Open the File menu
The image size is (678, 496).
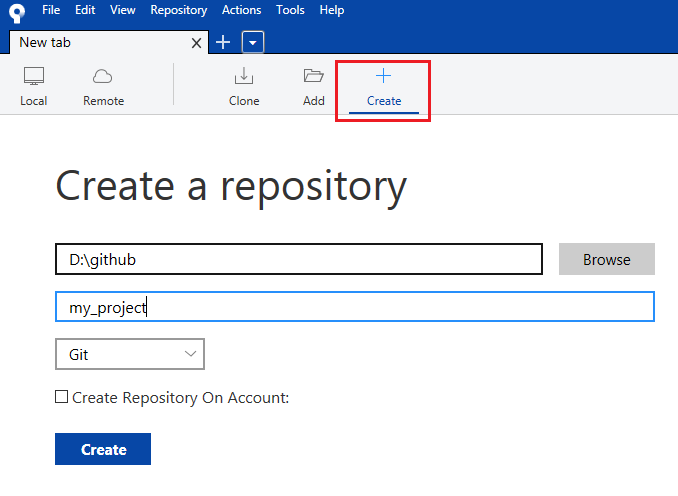pyautogui.click(x=52, y=10)
